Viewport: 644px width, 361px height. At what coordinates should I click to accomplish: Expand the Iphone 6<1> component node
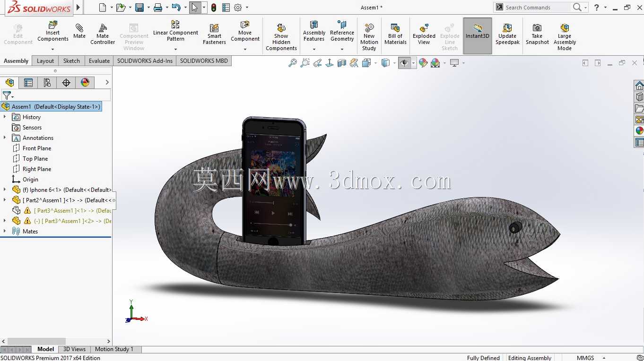pos(5,190)
